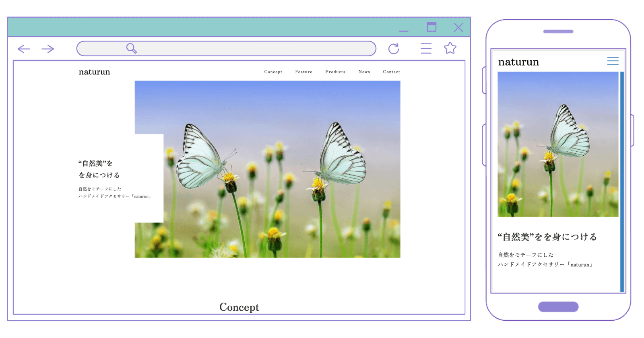644x338 pixels.
Task: Bookmark the page with the star icon
Action: (450, 48)
